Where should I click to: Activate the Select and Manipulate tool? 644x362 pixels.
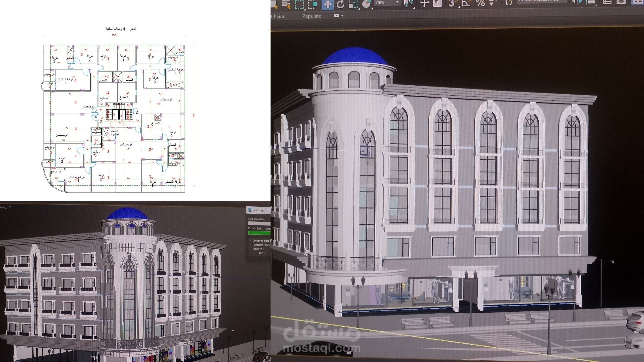tap(424, 4)
